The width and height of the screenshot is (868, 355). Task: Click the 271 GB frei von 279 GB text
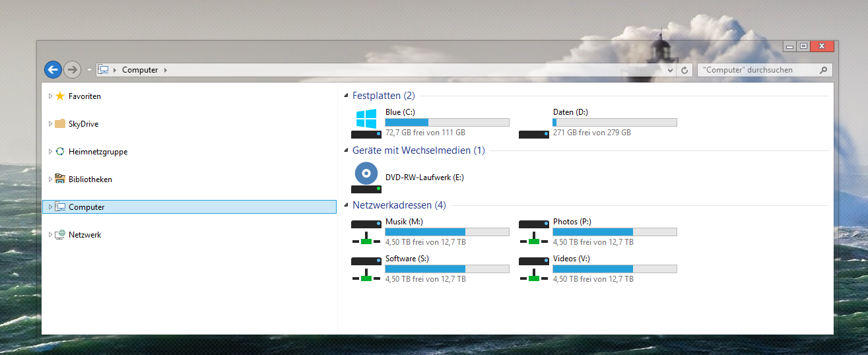point(592,133)
